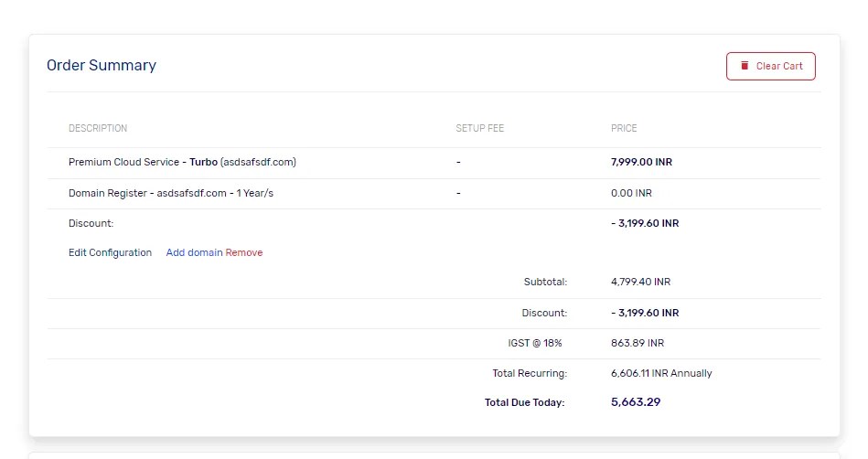Click the Add domain link

coord(194,252)
